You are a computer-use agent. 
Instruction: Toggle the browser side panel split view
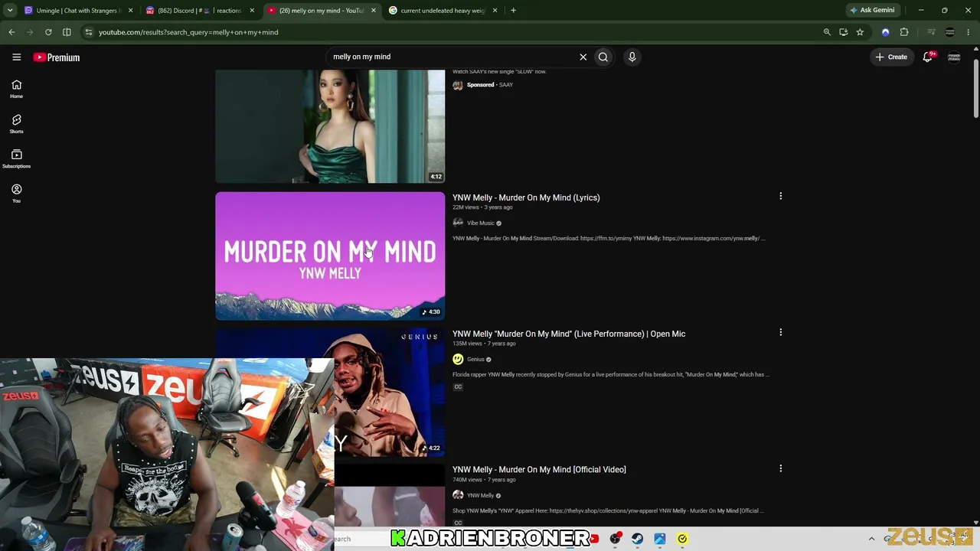pos(67,32)
